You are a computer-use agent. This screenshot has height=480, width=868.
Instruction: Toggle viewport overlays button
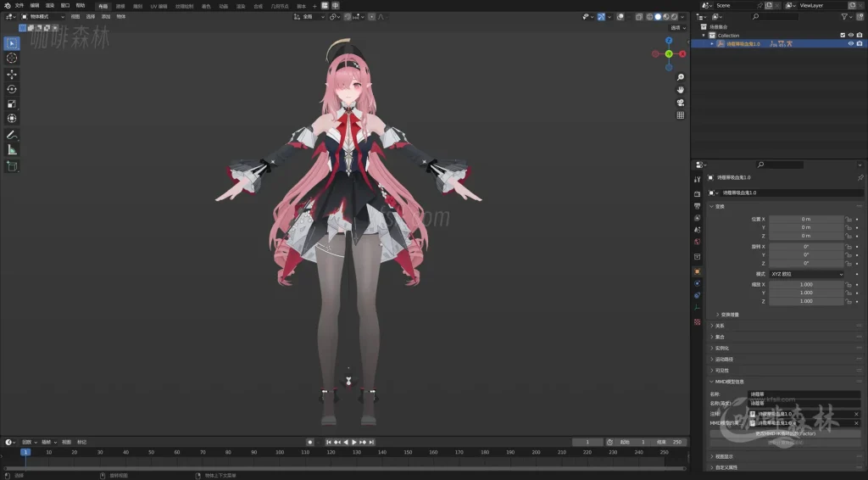(x=620, y=17)
